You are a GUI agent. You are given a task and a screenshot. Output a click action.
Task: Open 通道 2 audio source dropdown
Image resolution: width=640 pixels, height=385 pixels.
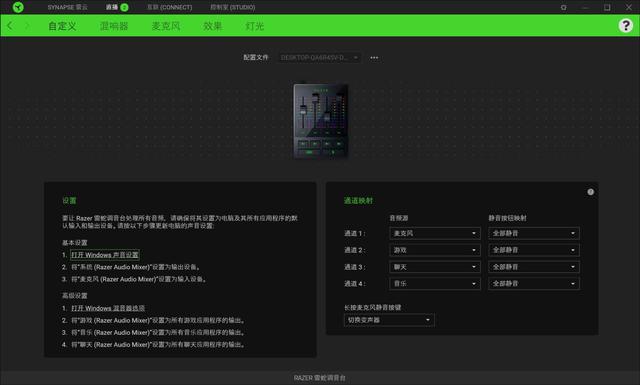435,250
